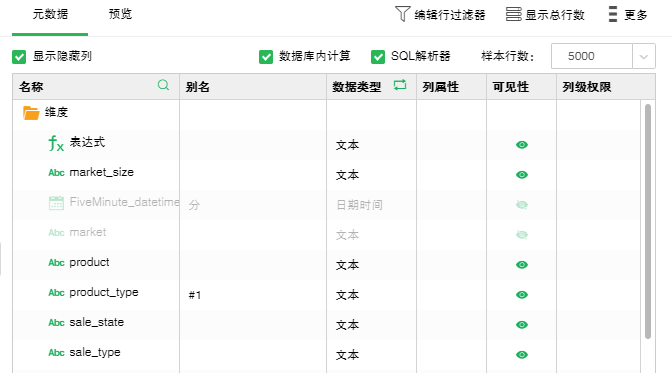Click Abc icon of product_type

click(56, 293)
